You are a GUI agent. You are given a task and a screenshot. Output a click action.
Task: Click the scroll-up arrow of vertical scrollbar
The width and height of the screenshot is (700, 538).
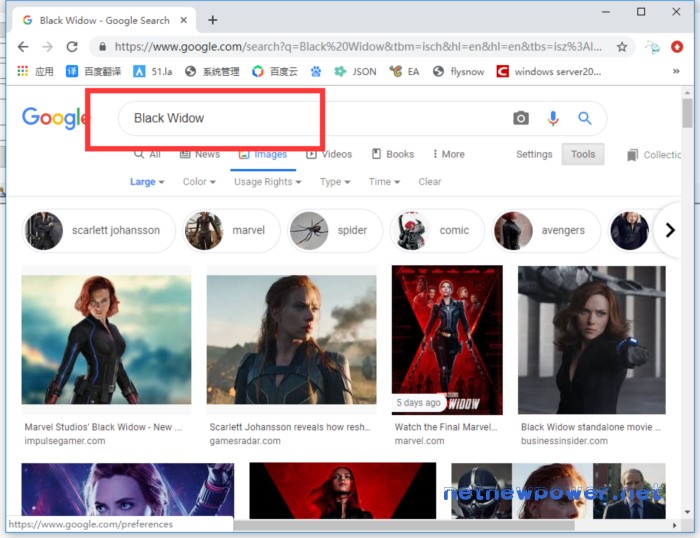tap(687, 93)
